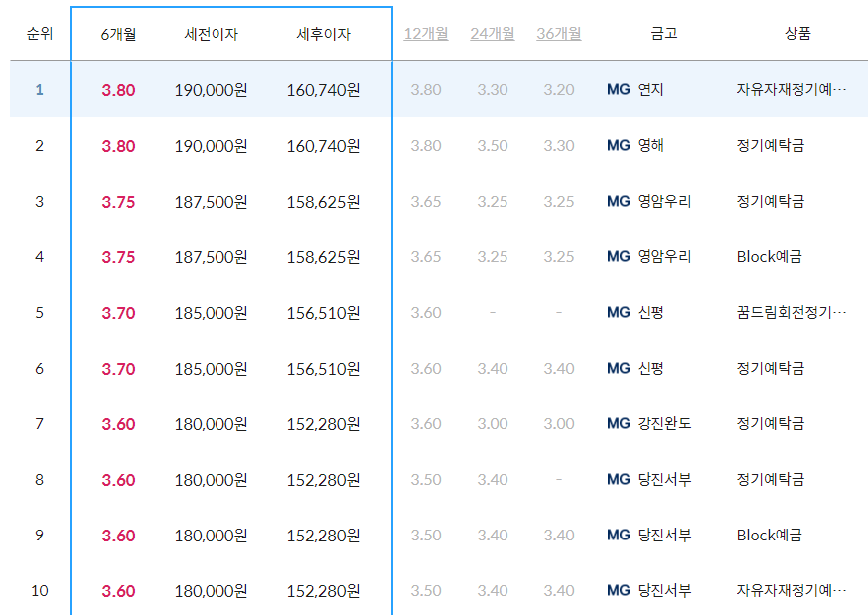
Task: Open MG 영암우리 in rank 3 row
Action: (649, 201)
